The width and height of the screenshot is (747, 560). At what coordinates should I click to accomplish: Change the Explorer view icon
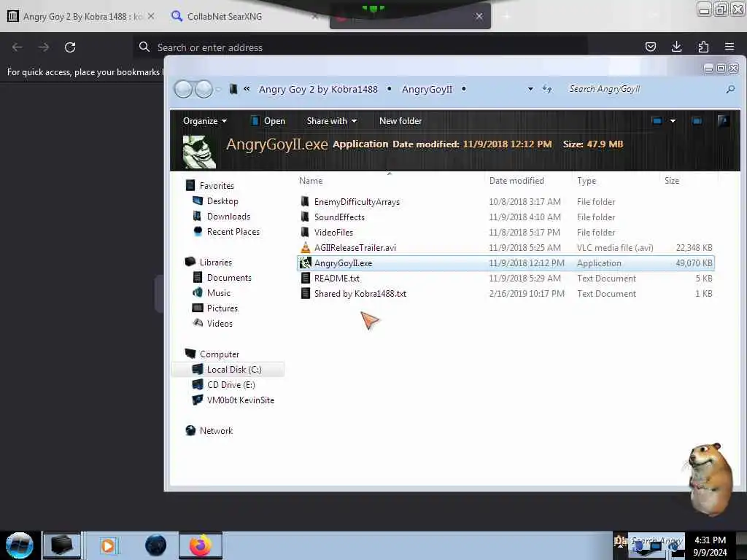pyautogui.click(x=657, y=121)
